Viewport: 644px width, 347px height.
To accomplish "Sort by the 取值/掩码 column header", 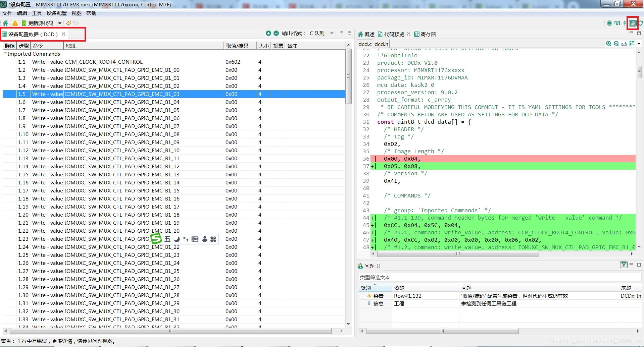I will 240,46.
